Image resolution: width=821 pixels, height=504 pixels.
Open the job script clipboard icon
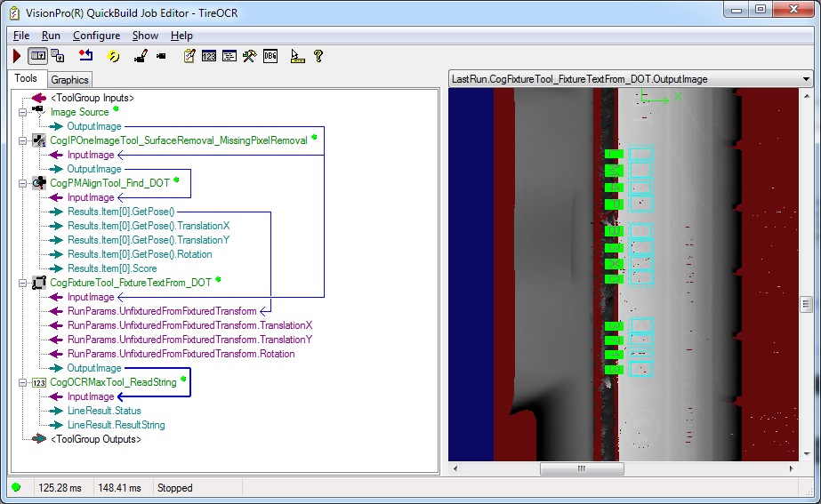pos(189,56)
